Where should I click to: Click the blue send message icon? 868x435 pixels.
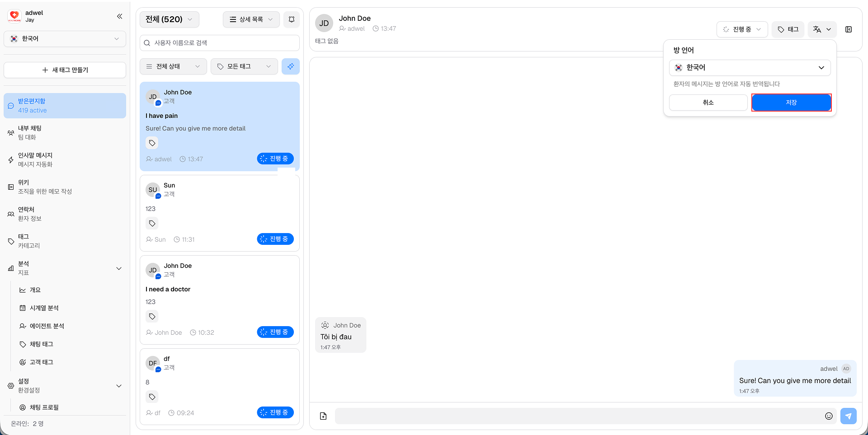click(x=849, y=416)
